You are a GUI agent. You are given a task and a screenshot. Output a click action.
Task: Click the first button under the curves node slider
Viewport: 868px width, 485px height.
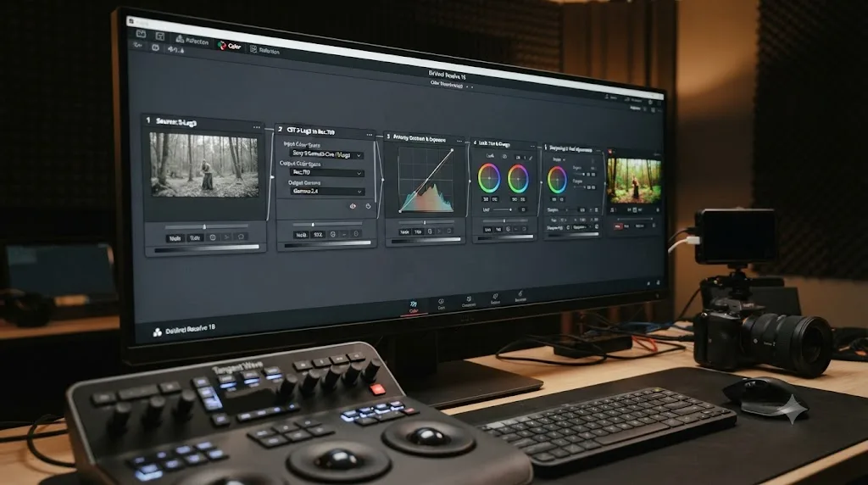click(405, 231)
